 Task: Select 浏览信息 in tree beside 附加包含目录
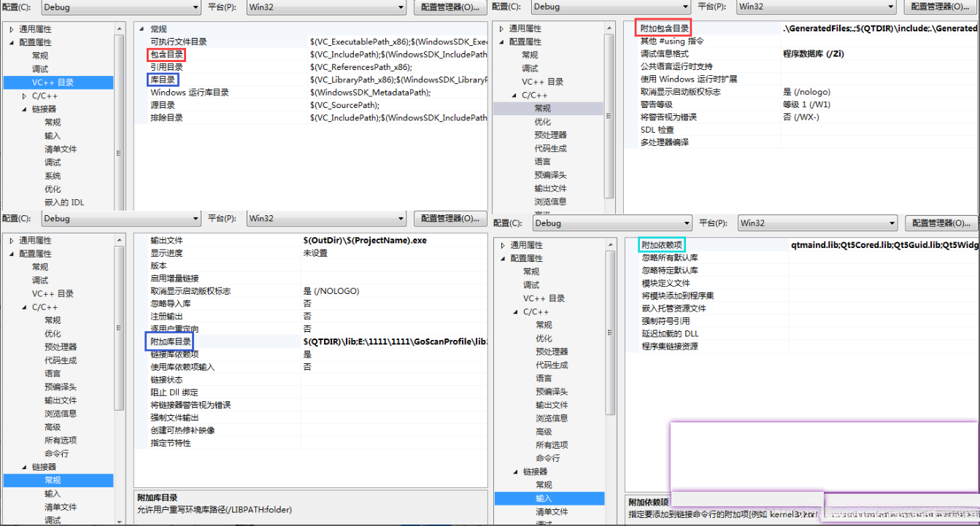pyautogui.click(x=550, y=201)
